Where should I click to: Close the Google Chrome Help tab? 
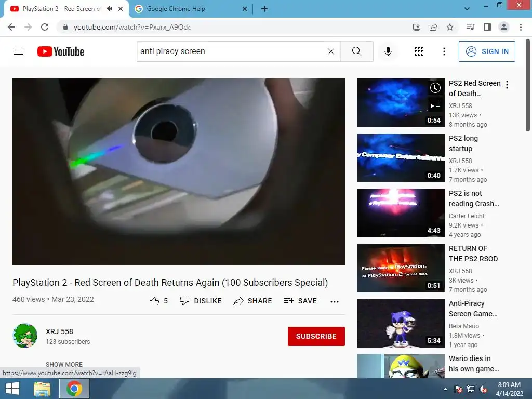pyautogui.click(x=245, y=9)
